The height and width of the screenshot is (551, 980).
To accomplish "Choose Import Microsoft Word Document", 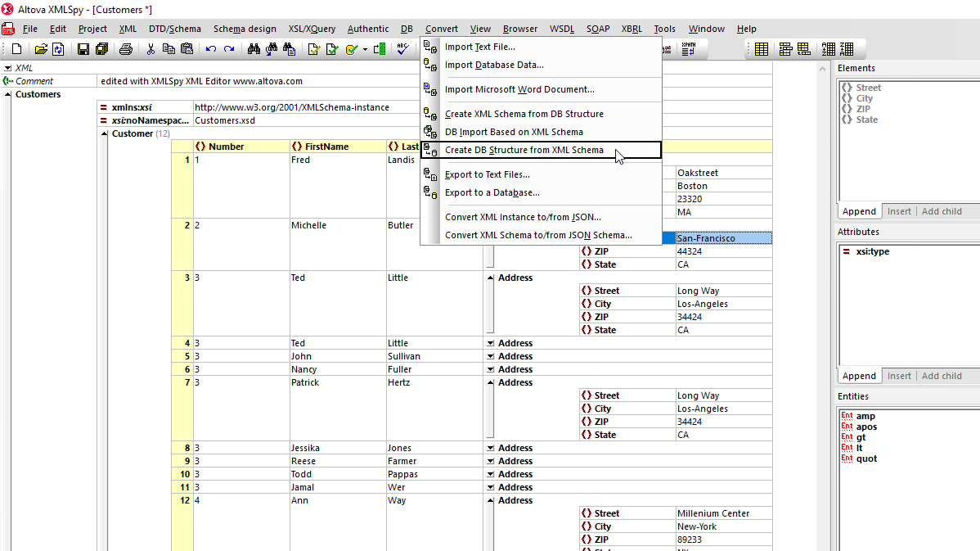I will pos(542,89).
